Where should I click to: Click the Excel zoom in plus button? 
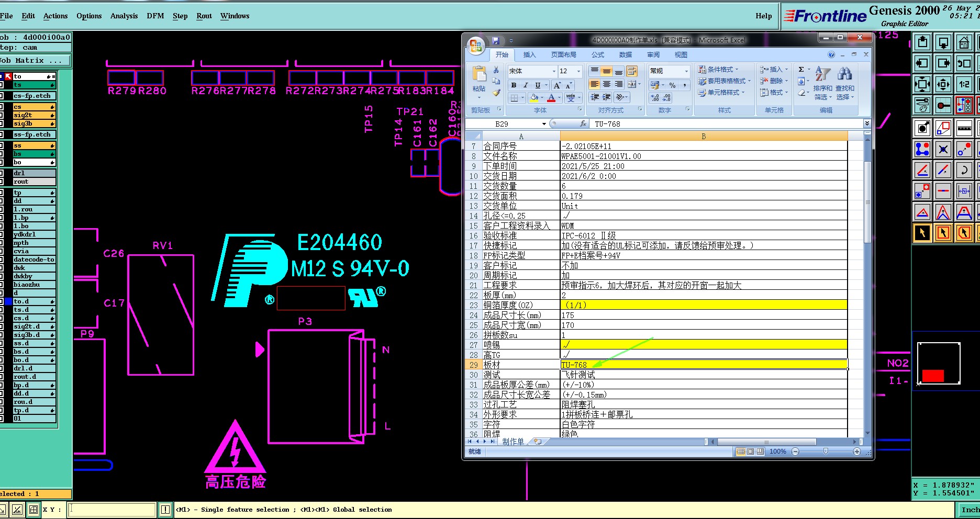point(856,452)
